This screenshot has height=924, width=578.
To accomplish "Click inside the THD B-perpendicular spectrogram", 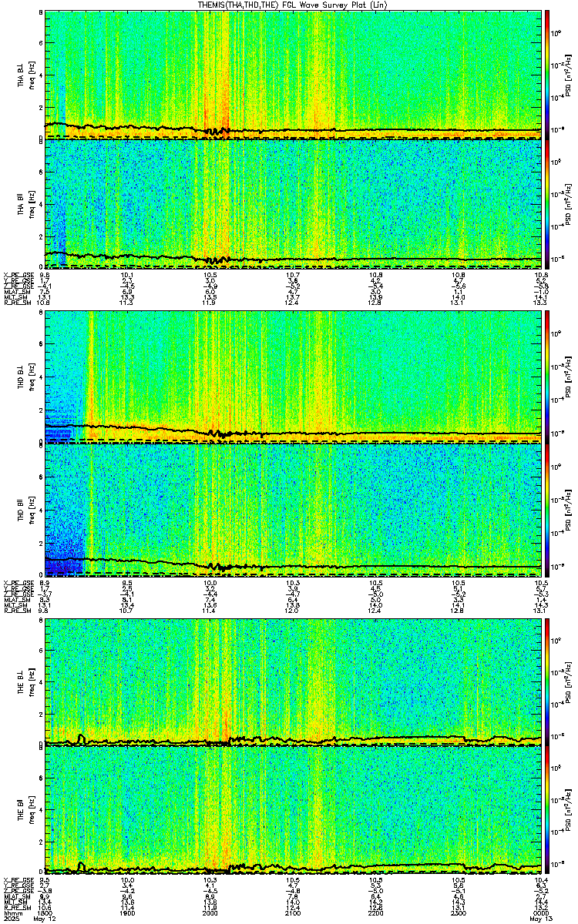I will (293, 377).
